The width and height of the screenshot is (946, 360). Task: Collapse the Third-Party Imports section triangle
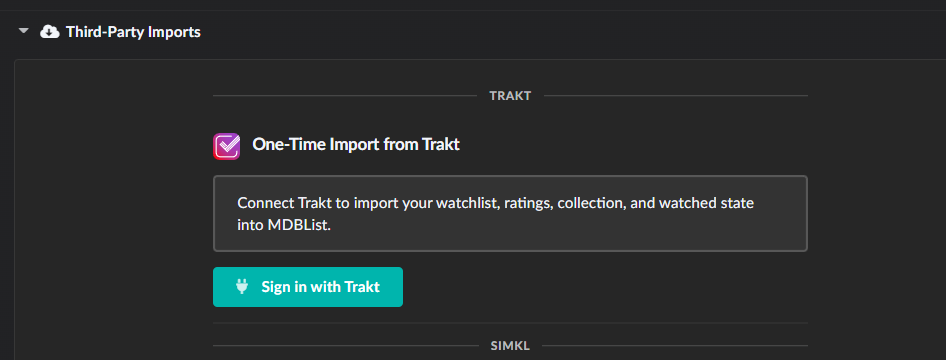[x=24, y=31]
